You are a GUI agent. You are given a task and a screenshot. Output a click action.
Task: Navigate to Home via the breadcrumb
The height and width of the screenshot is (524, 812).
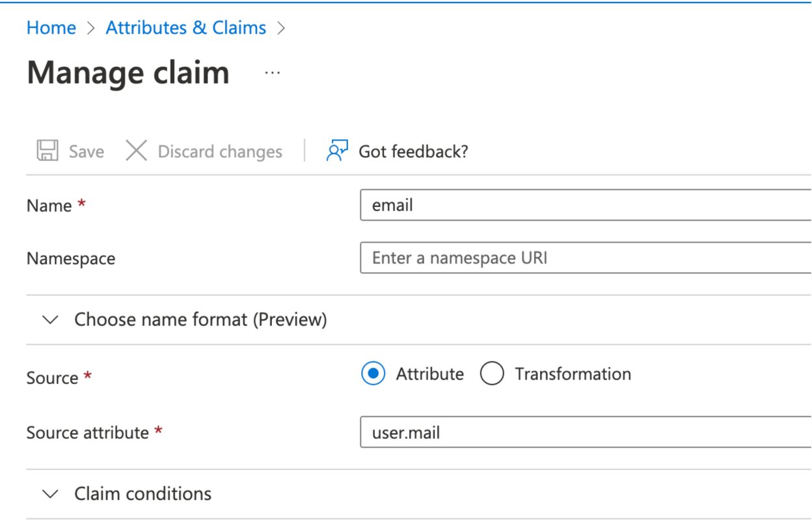(x=51, y=27)
